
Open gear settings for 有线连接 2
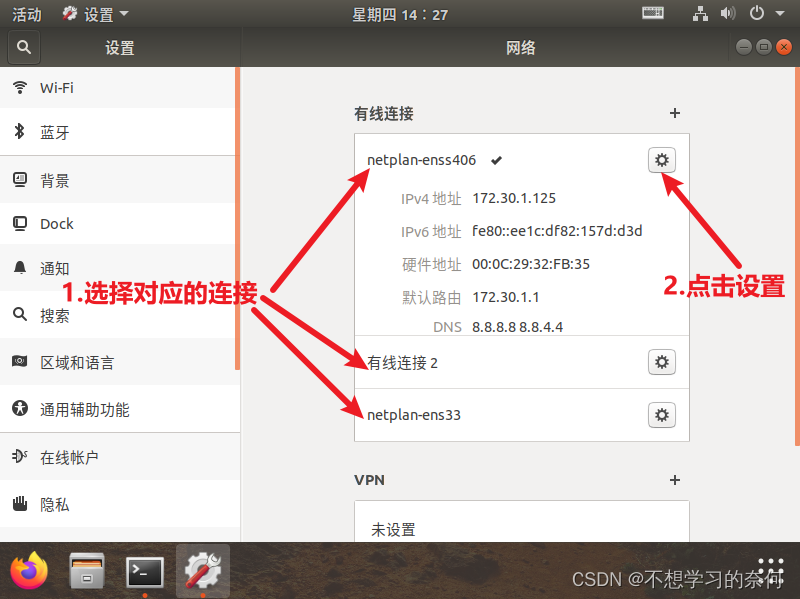click(x=662, y=362)
